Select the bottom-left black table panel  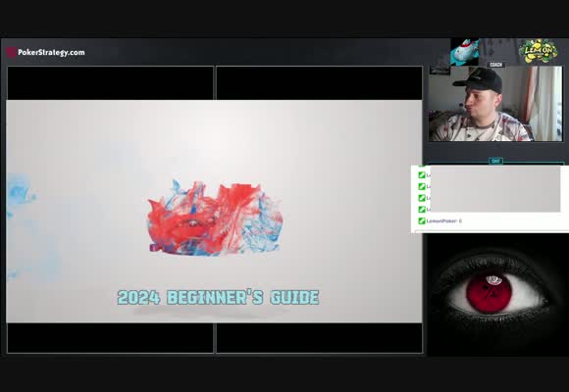coord(110,337)
